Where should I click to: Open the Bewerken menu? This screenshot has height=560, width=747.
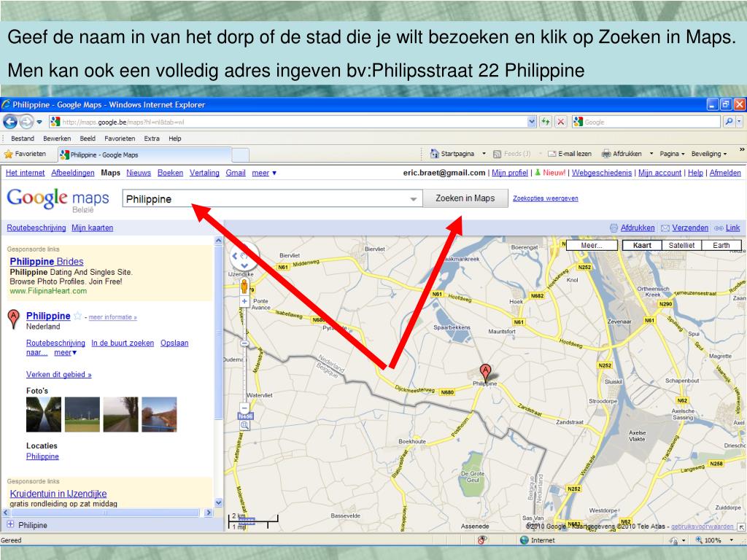point(57,139)
